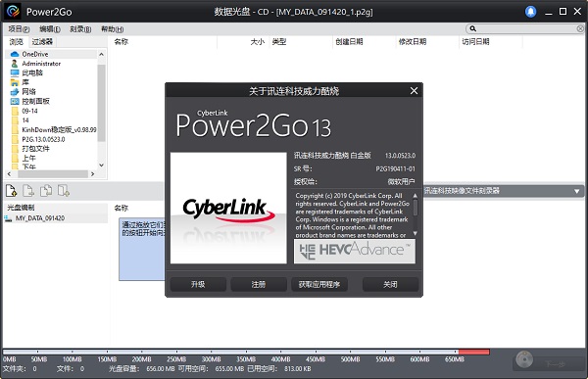Screen dimensions: 588x379
Task: Click the CyberLink logo image
Action: point(228,208)
